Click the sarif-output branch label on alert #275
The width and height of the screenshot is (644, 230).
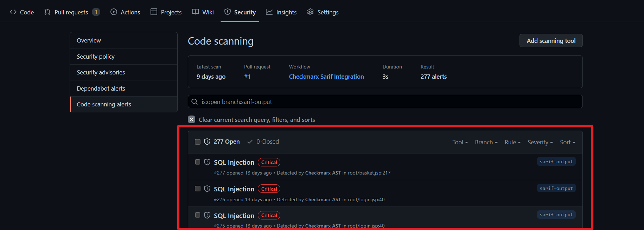[x=556, y=215]
